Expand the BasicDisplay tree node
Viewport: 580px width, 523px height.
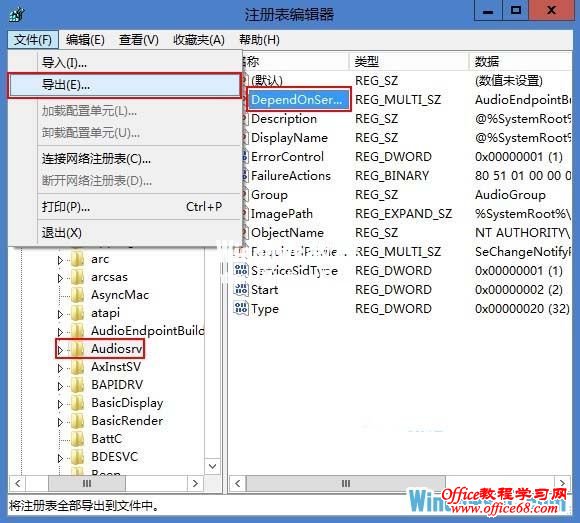tap(60, 404)
